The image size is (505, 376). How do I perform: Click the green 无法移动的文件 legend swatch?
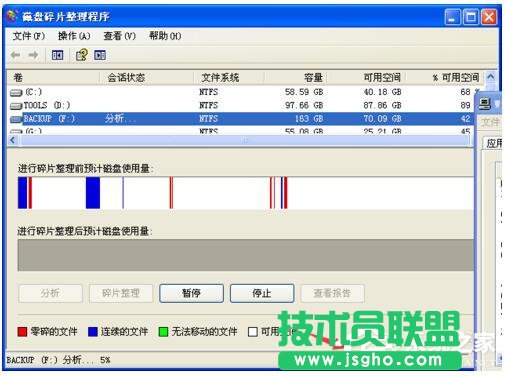click(163, 332)
